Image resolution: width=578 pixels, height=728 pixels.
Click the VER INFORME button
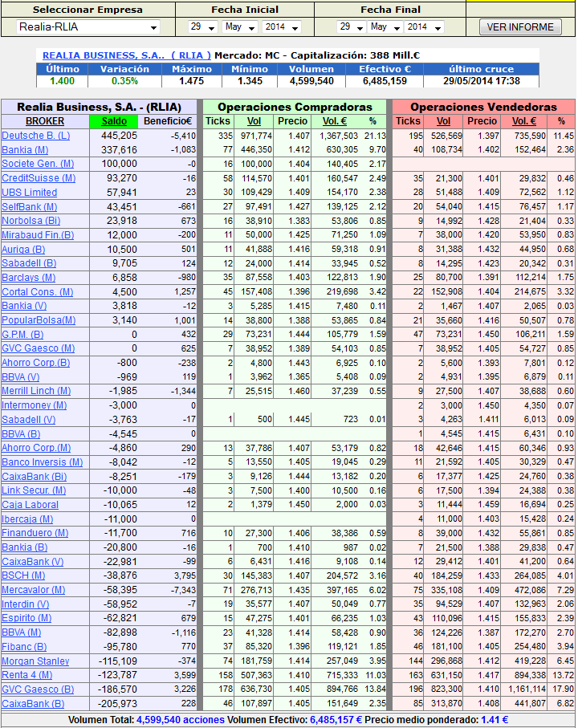point(520,27)
